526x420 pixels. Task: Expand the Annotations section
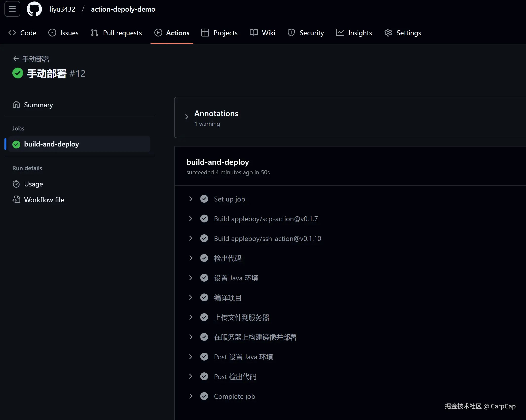pos(187,117)
